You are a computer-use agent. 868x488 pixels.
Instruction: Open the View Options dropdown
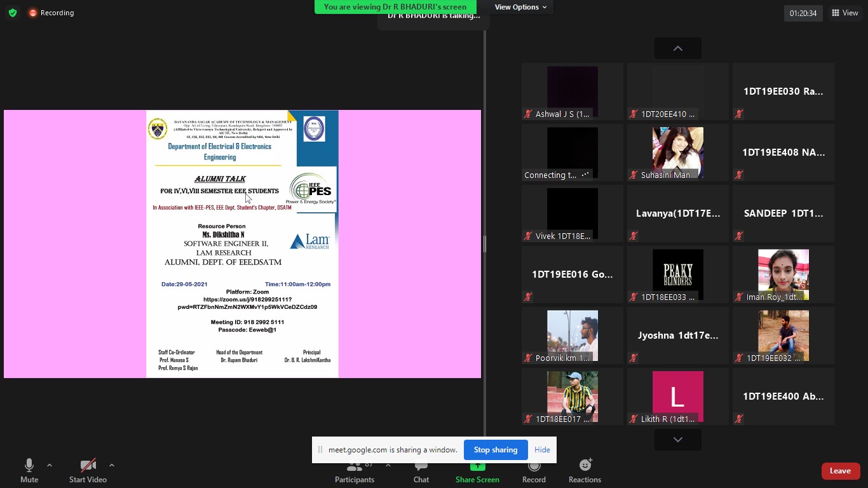(x=520, y=7)
